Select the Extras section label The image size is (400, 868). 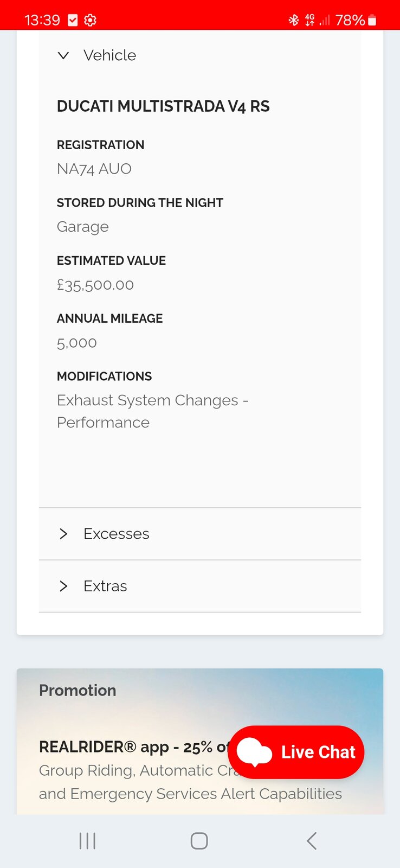[105, 586]
